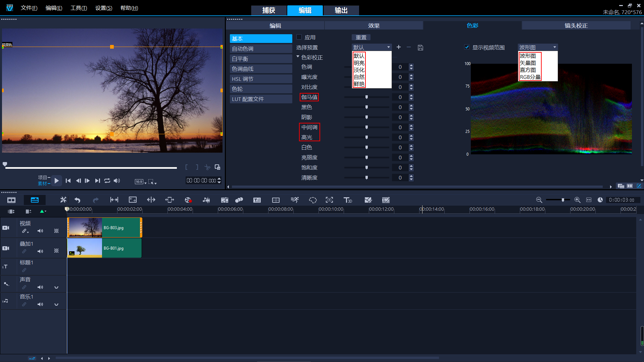Switch to timeline view

[35, 200]
